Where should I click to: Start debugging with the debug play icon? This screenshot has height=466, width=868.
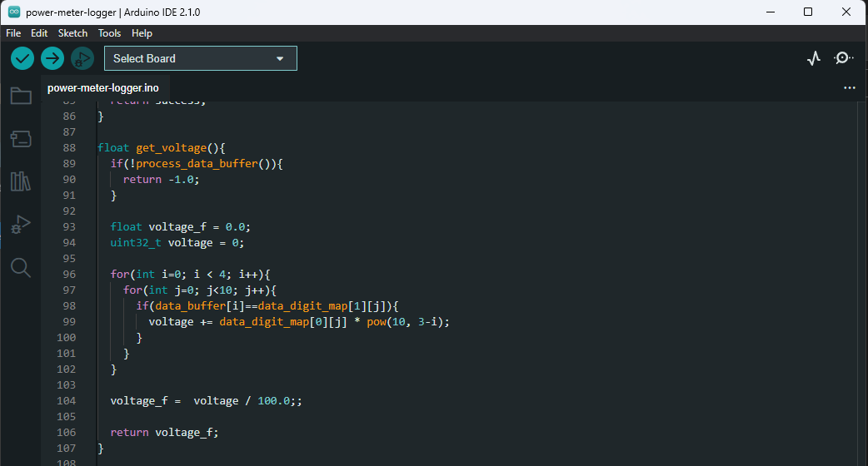click(82, 58)
